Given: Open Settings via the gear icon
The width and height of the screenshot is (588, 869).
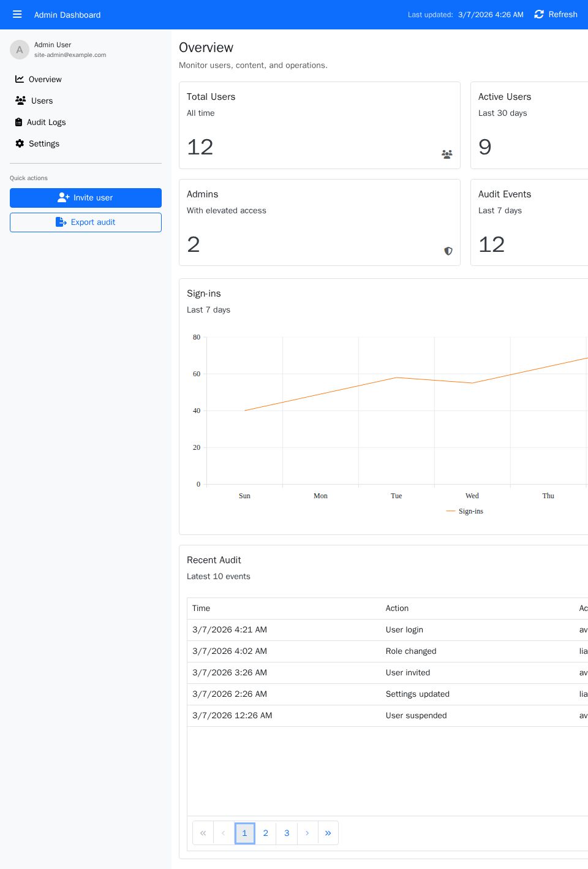Looking at the screenshot, I should click(20, 143).
